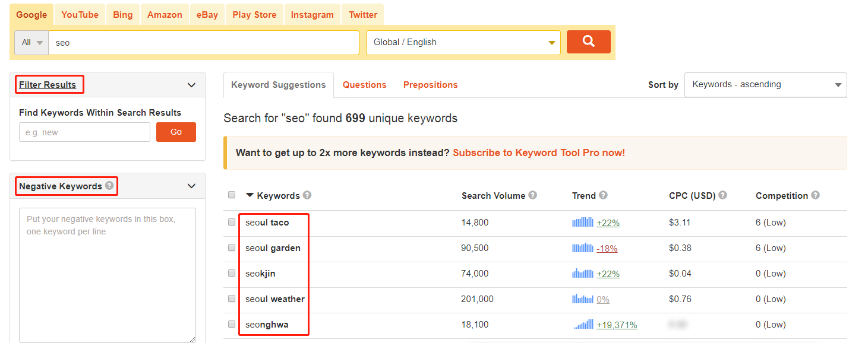Collapse the Negative Keywords panel chevron
Screen dimensions: 868x343
pos(191,186)
